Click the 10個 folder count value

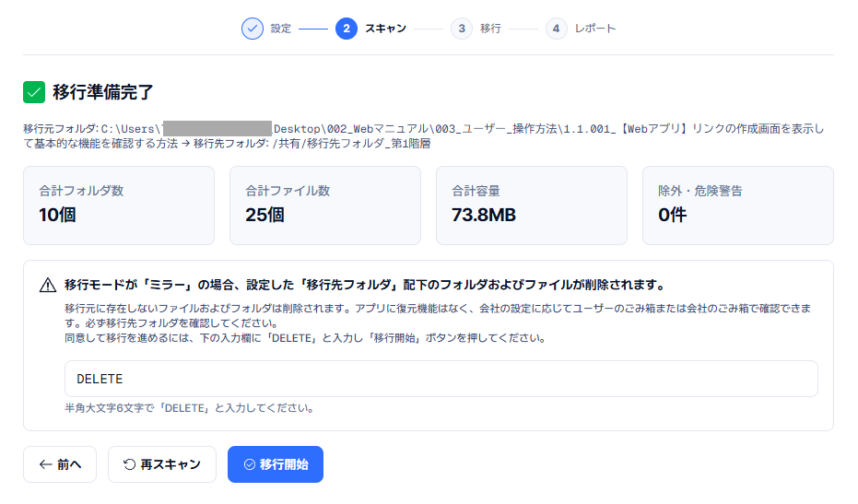click(57, 215)
